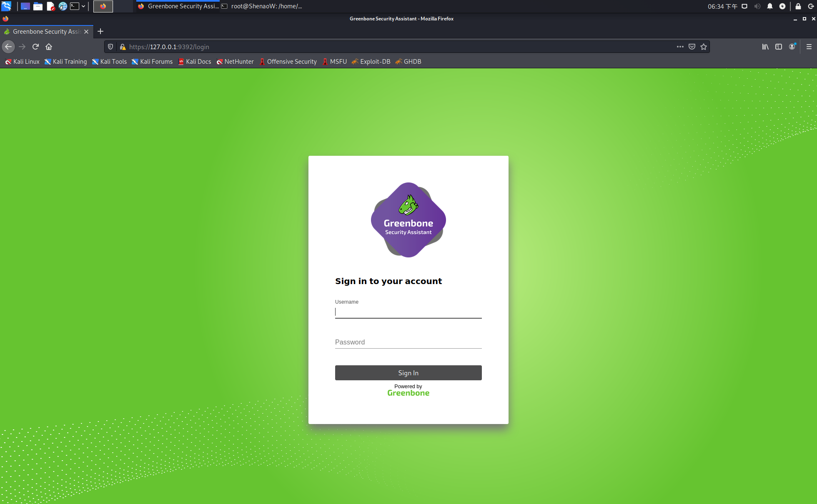Viewport: 817px width, 504px height.
Task: Reload the current page
Action: pos(35,47)
